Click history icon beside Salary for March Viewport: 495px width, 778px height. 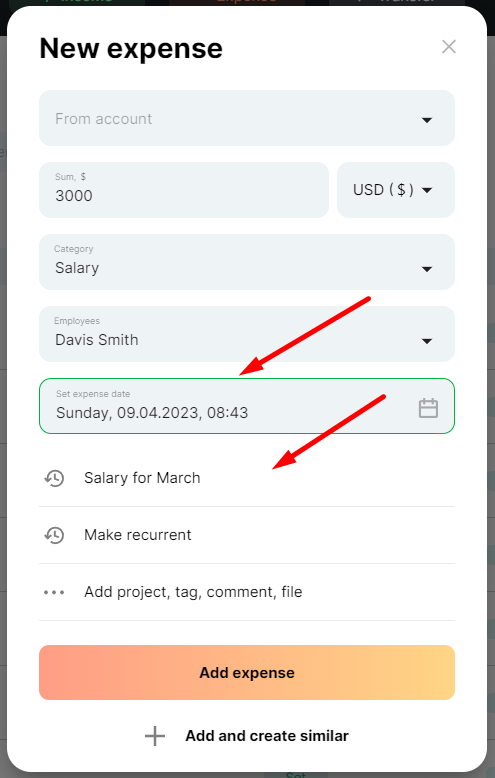(x=54, y=478)
